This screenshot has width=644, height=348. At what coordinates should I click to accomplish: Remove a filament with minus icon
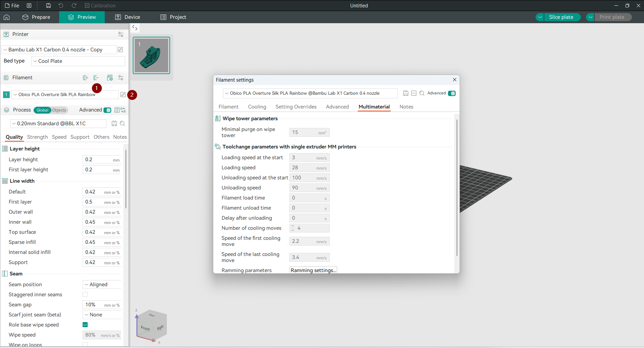point(96,78)
